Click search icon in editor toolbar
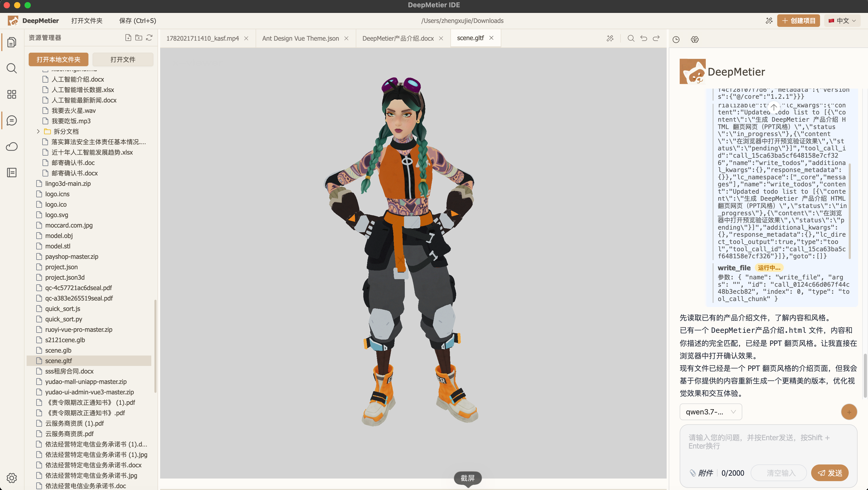This screenshot has width=868, height=490. coord(631,38)
